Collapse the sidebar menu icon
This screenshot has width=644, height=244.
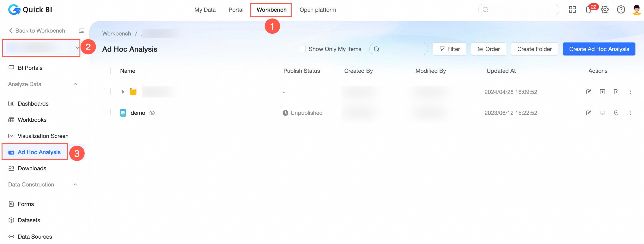81,31
